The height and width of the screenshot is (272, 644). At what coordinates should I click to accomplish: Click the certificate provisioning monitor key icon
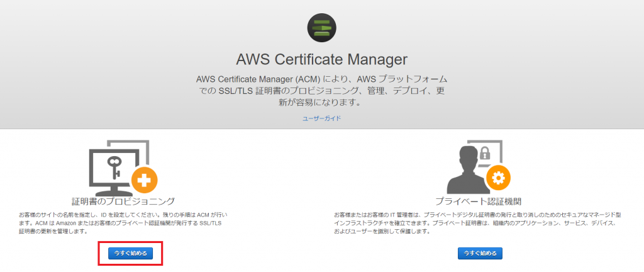point(123,168)
